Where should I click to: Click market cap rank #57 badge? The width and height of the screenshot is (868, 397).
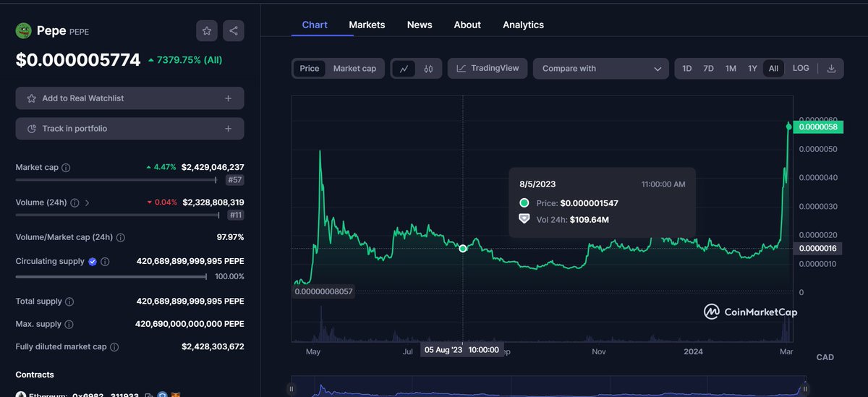(x=235, y=180)
